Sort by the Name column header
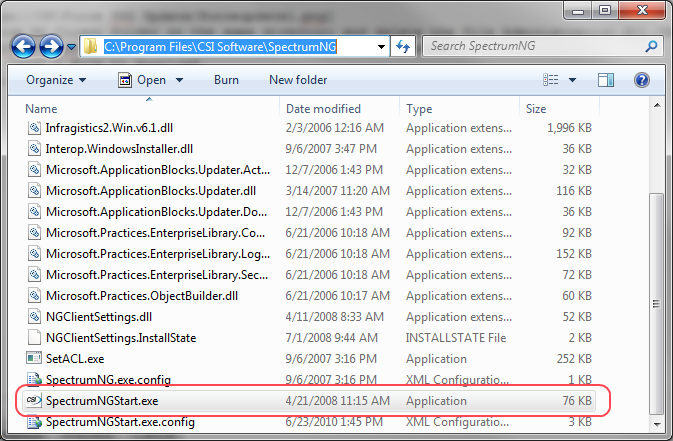Screen dimensions: 673x441 41,109
